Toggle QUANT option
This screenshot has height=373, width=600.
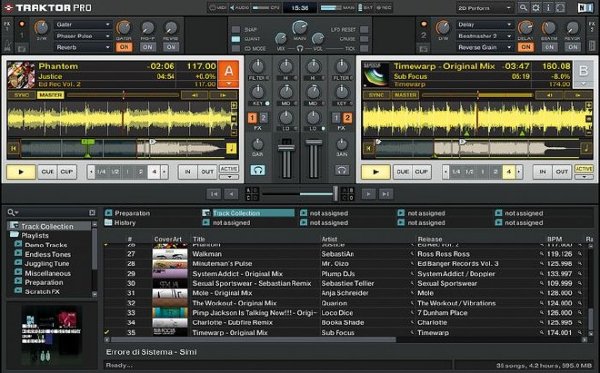coord(236,39)
